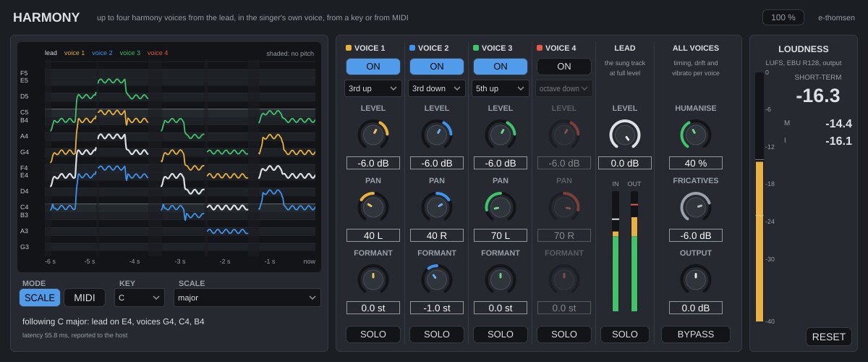Click the lead IN level meter
The height and width of the screenshot is (362, 868).
click(616, 251)
